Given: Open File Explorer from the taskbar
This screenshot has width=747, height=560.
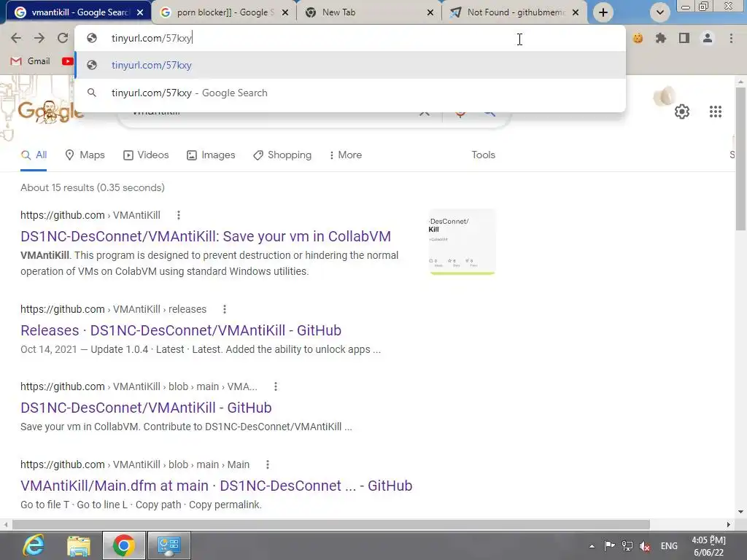Looking at the screenshot, I should tap(79, 545).
